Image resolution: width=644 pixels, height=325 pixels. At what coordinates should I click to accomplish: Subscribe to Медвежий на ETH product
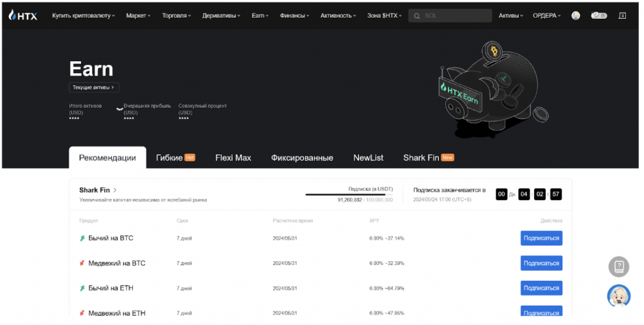point(541,312)
